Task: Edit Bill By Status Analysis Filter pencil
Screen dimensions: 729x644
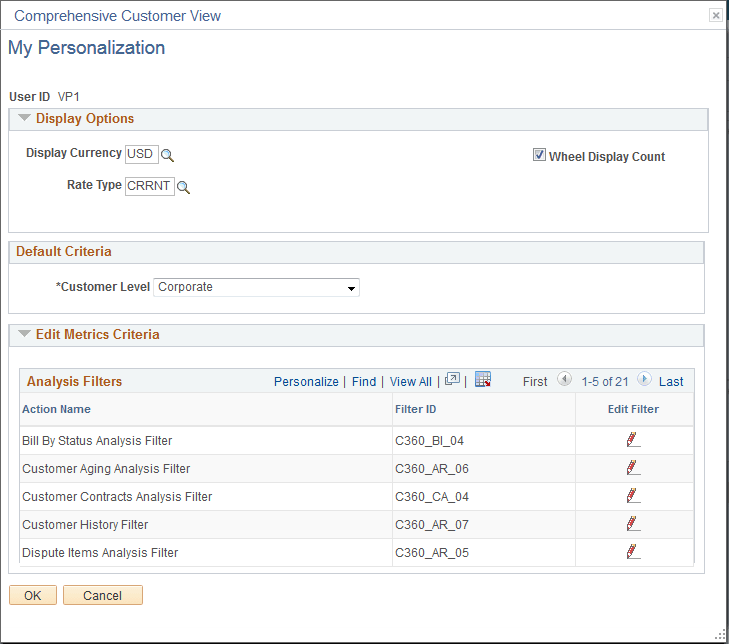Action: click(x=633, y=440)
